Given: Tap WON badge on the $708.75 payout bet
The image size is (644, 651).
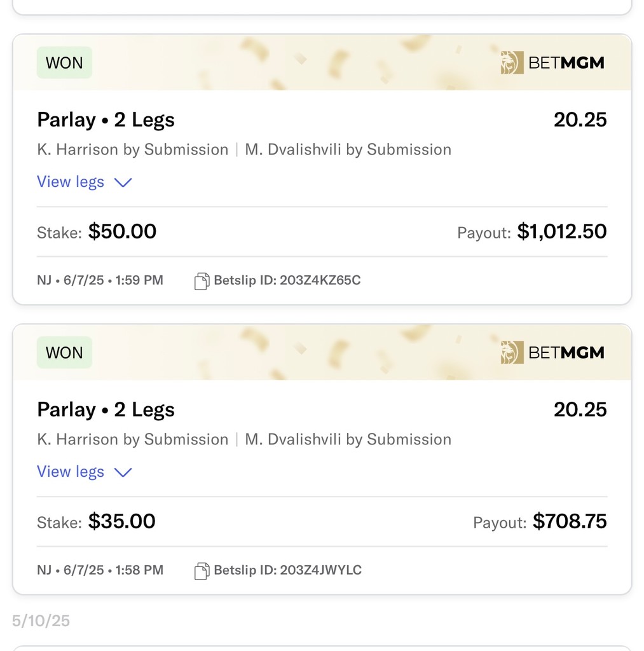Looking at the screenshot, I should (64, 353).
